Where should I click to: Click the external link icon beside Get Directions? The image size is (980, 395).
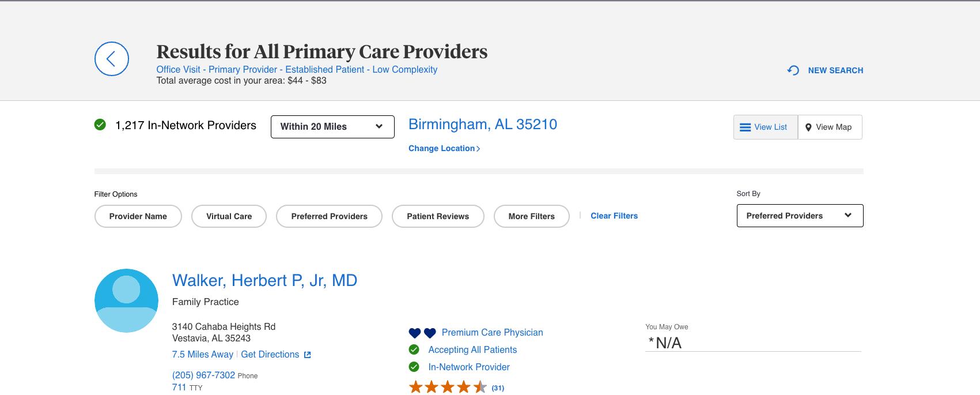[308, 355]
